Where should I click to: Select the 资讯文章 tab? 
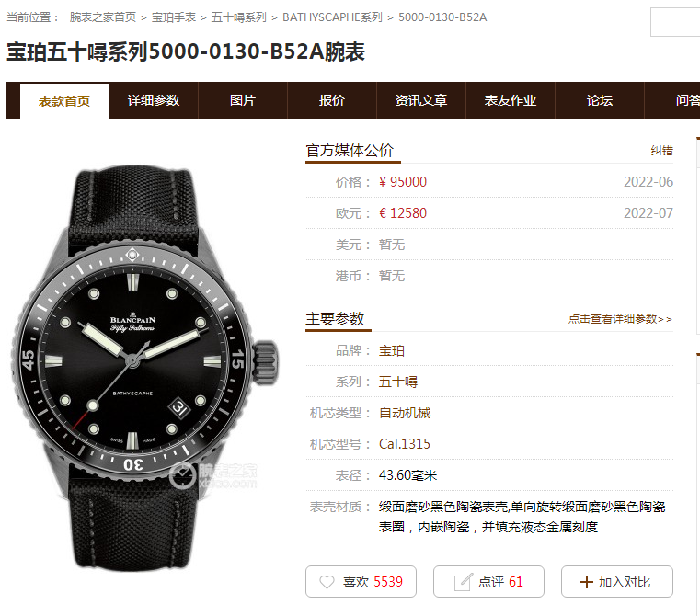(421, 100)
